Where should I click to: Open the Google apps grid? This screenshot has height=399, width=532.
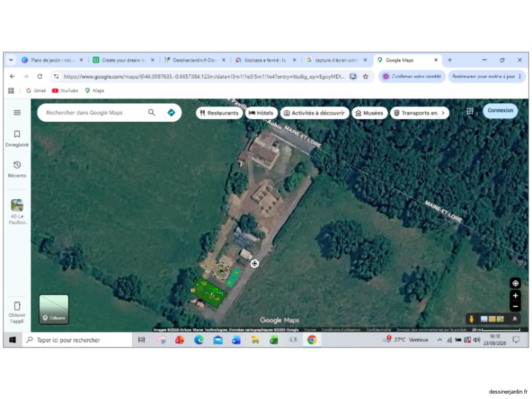tap(470, 111)
